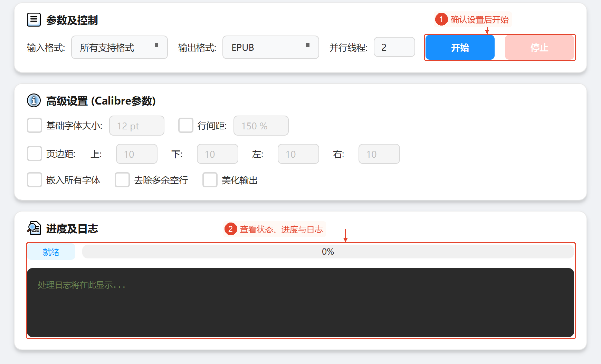Click the 高级设置 info icon
Viewport: 601px width, 364px height.
[34, 100]
